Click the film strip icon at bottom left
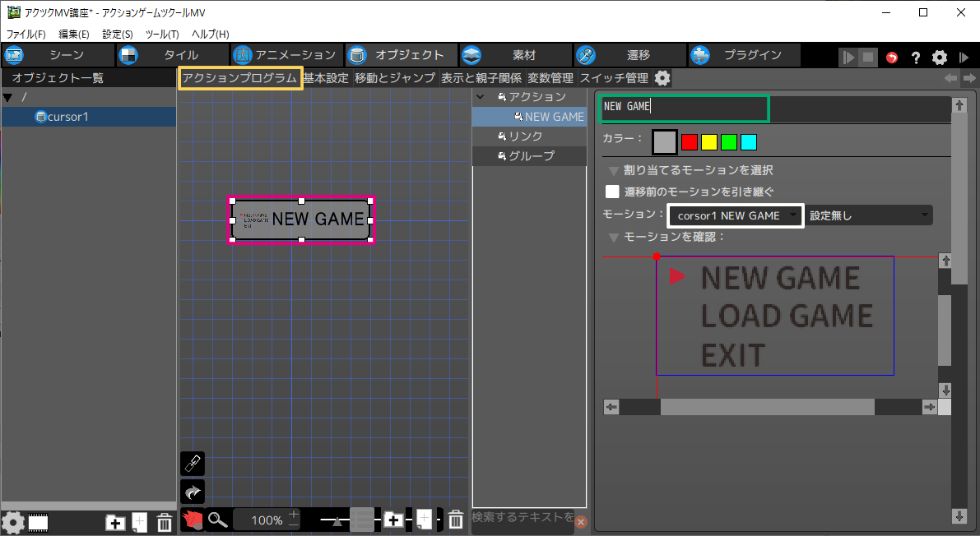The width and height of the screenshot is (980, 536). (x=38, y=522)
